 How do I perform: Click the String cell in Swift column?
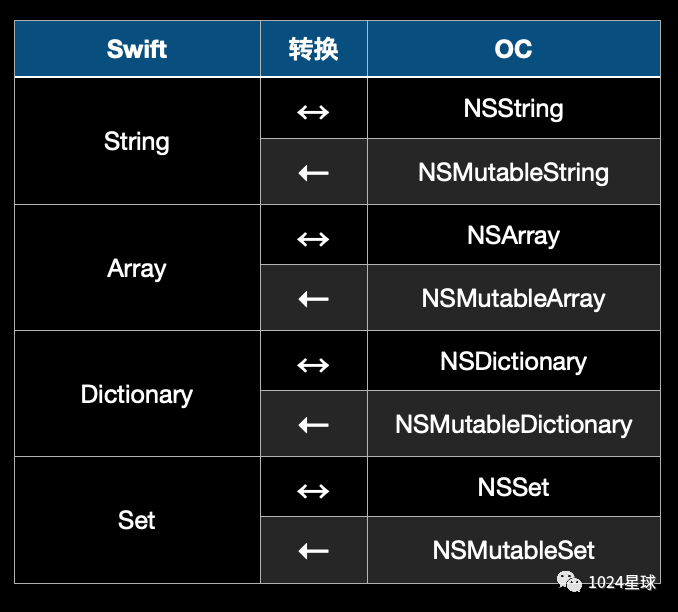[137, 141]
